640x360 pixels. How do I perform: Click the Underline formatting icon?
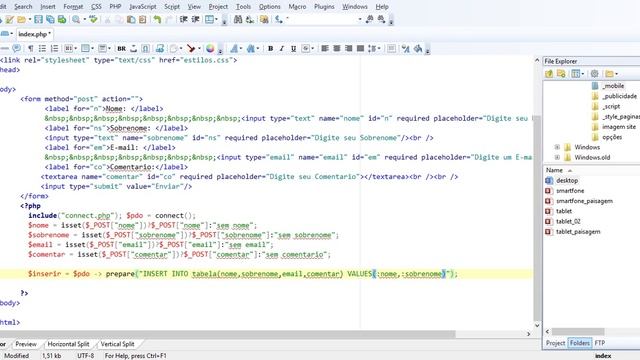(x=293, y=49)
